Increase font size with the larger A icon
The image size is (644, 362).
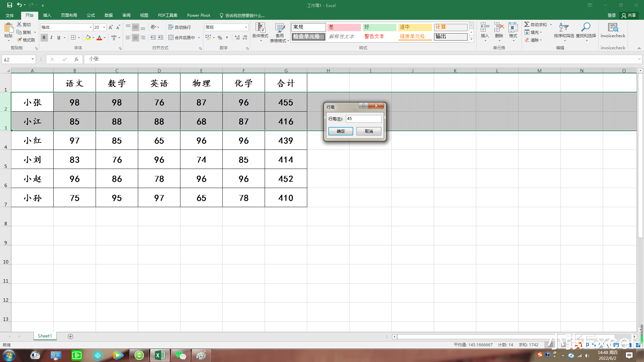111,27
